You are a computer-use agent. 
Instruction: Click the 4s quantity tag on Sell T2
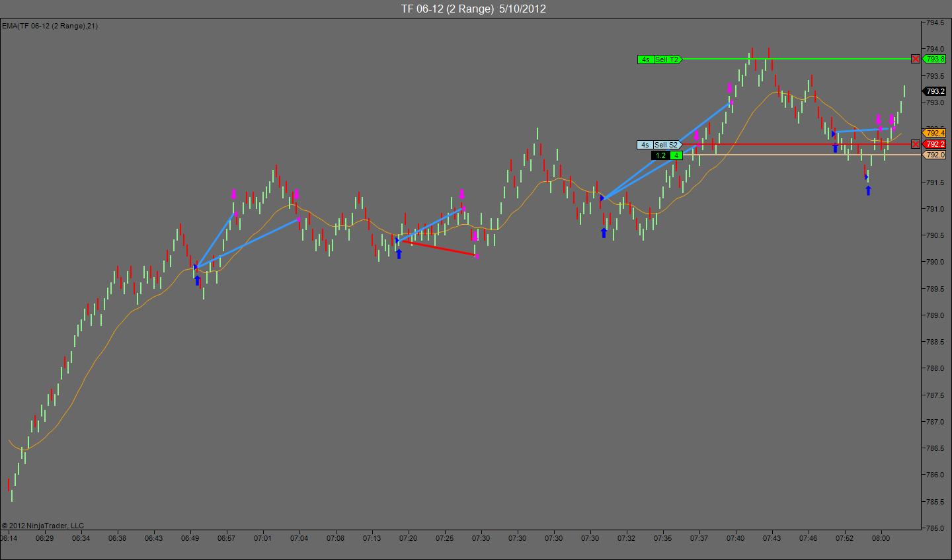tap(645, 60)
